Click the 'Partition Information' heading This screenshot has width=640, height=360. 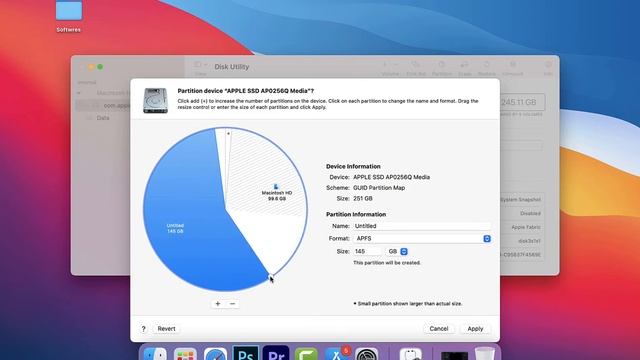(356, 214)
